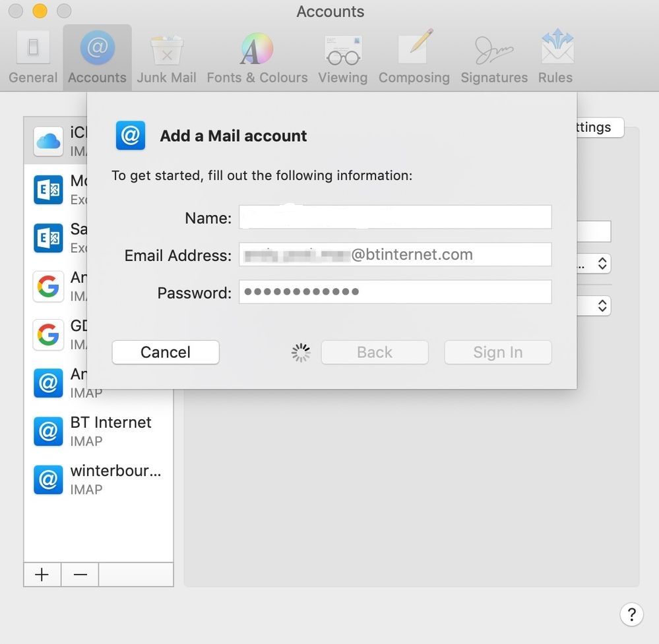Select the BT Internet IMAP account
659x644 pixels.
point(98,431)
